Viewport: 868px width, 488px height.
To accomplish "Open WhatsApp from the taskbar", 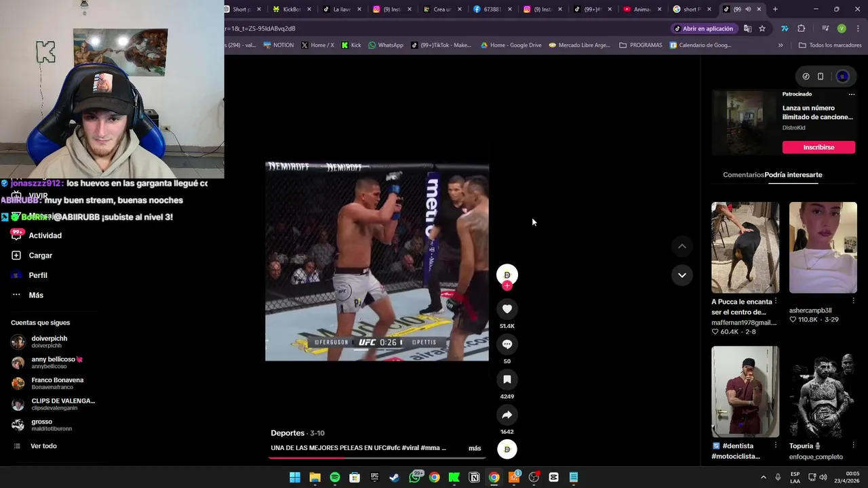I will [x=415, y=477].
